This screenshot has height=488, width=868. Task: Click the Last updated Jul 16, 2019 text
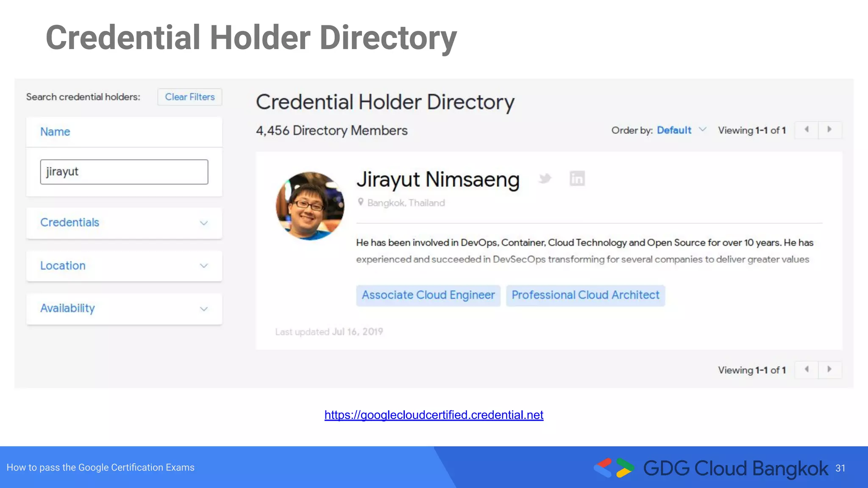329,332
